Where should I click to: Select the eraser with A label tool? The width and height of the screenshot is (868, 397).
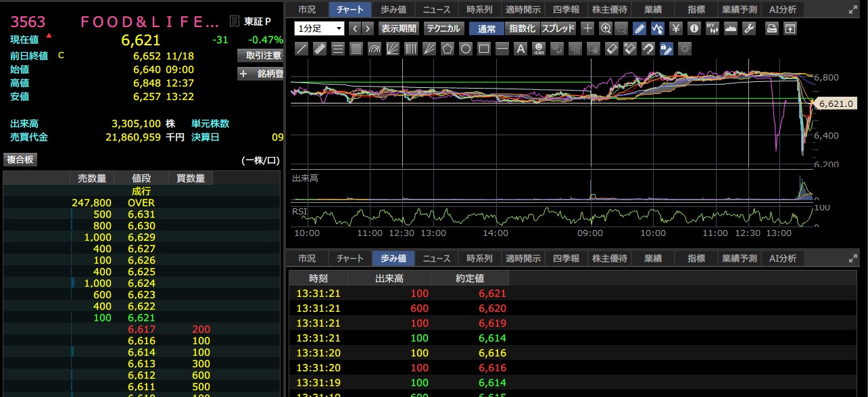629,49
